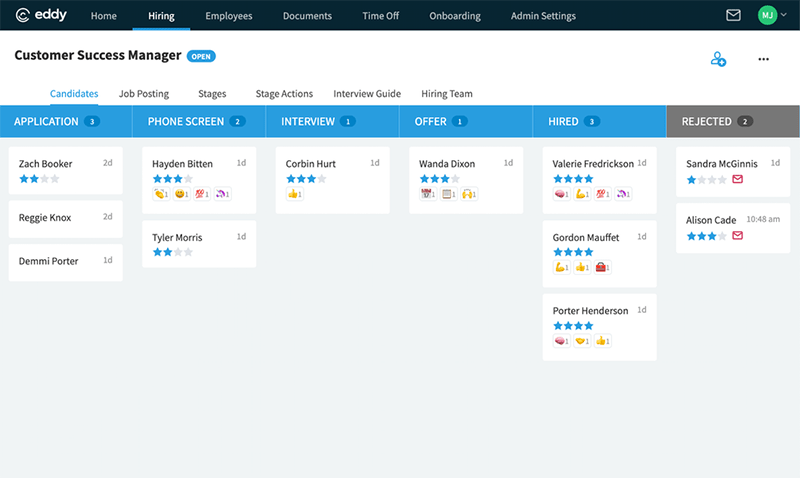Image resolution: width=800 pixels, height=478 pixels.
Task: Open the mail inbox envelope icon
Action: pos(733,16)
